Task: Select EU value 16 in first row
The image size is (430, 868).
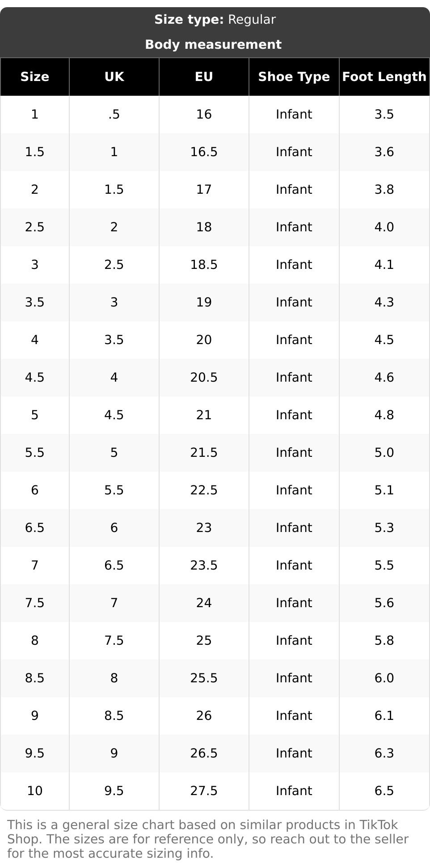Action: click(204, 114)
